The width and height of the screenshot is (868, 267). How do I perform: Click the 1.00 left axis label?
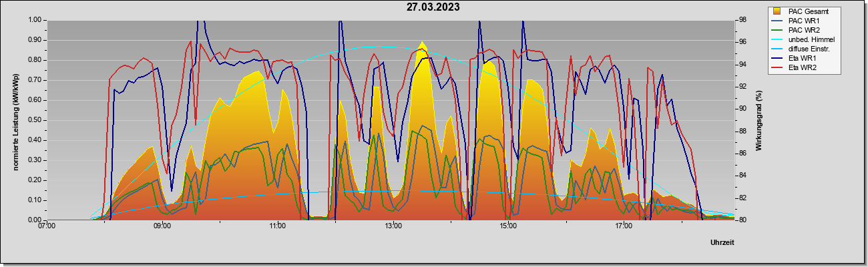pos(35,20)
